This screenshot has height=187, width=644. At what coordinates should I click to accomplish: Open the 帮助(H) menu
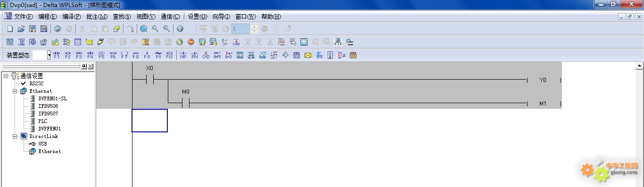pyautogui.click(x=271, y=16)
